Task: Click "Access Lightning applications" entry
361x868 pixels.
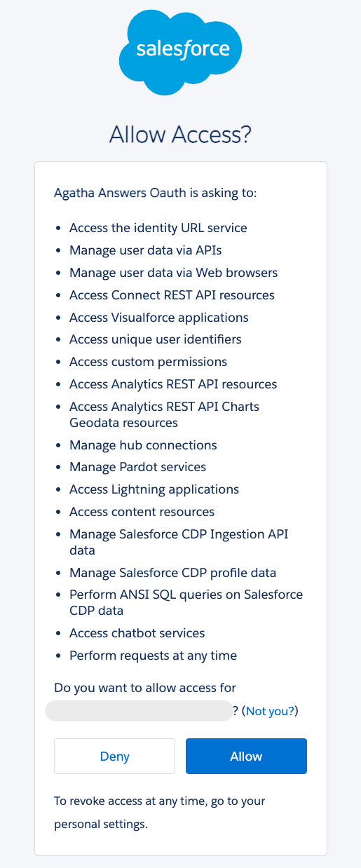Action: tap(154, 489)
